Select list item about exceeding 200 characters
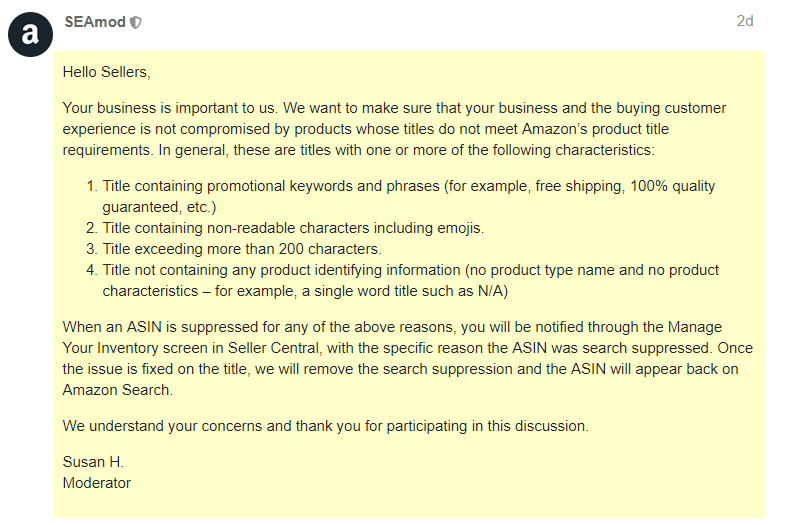This screenshot has width=794, height=525. (234, 249)
